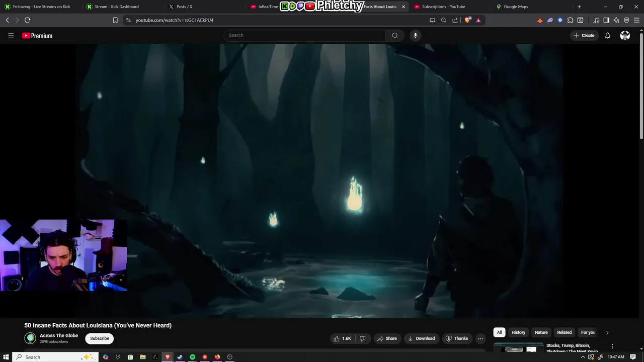Start voice search with the microphone icon
Viewport: 644px width, 362px height.
[415, 35]
